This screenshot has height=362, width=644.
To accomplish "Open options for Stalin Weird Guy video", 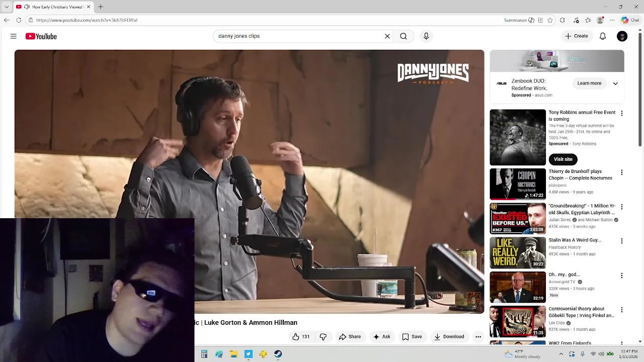I will coord(622,241).
